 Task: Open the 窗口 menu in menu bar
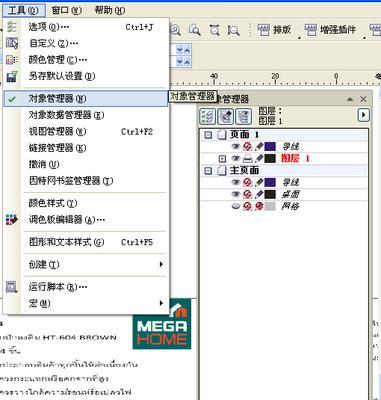67,10
